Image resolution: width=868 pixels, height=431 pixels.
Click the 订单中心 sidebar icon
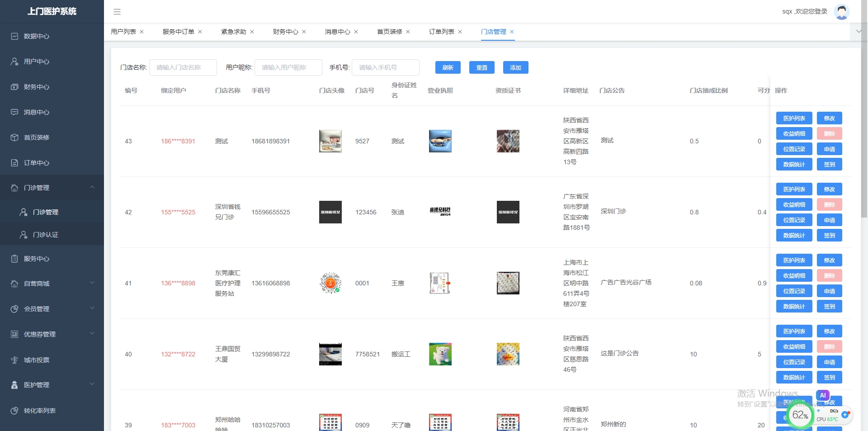[x=14, y=163]
